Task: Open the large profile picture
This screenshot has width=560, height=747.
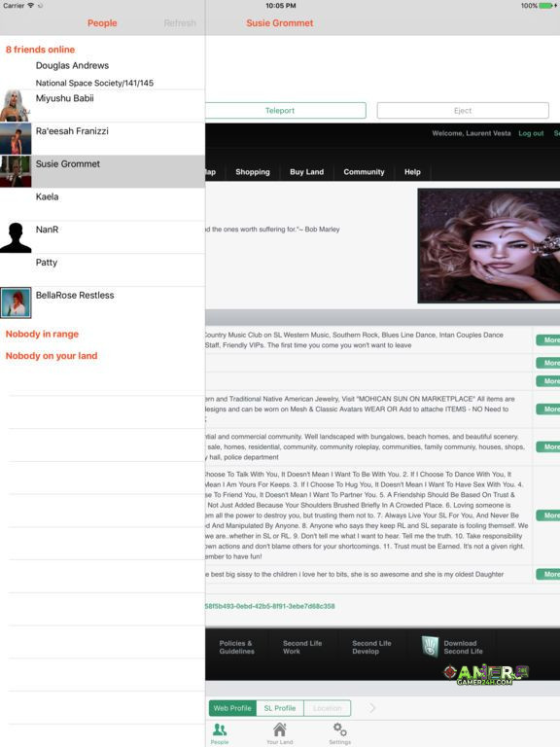Action: pos(489,246)
